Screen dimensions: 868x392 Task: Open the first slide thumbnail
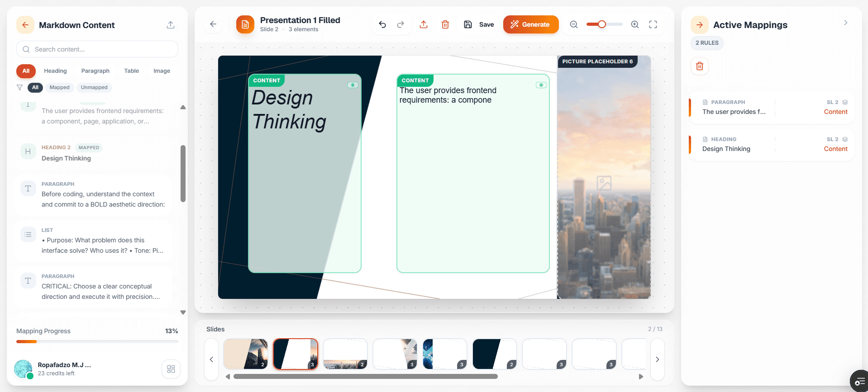(x=246, y=354)
